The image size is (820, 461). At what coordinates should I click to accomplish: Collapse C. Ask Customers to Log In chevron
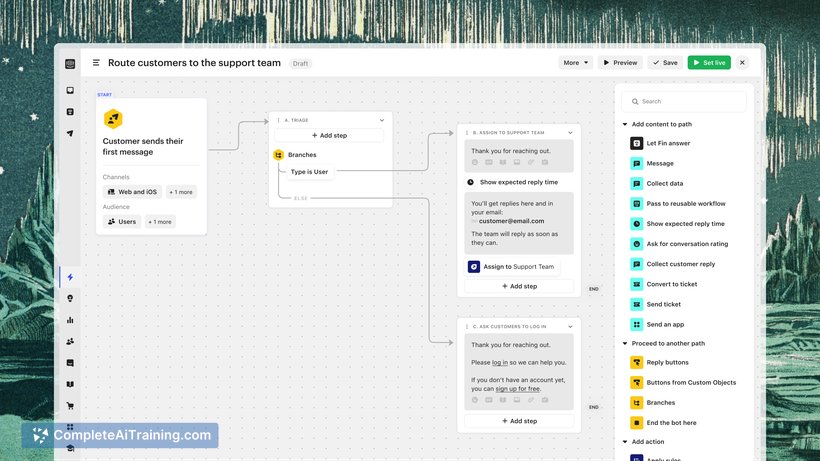pos(570,327)
